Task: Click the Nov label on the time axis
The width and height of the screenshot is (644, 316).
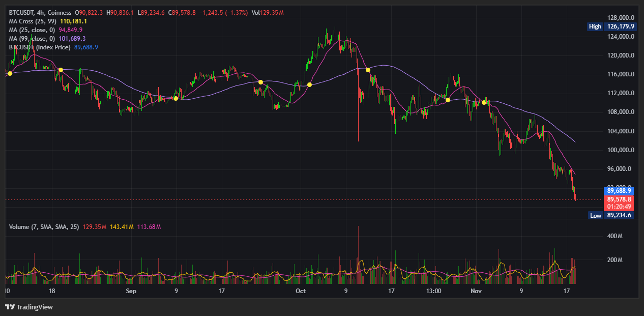Action: point(476,291)
